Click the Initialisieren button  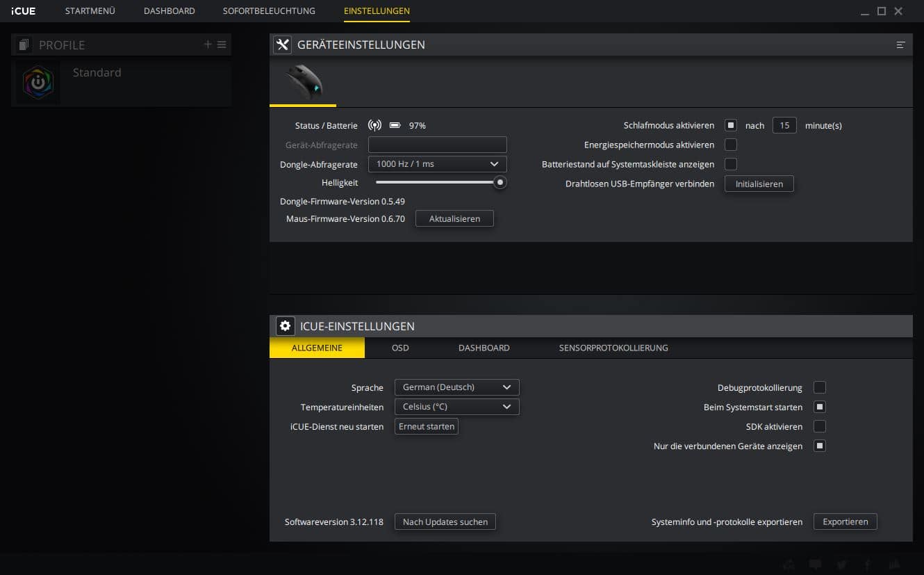pyautogui.click(x=759, y=184)
